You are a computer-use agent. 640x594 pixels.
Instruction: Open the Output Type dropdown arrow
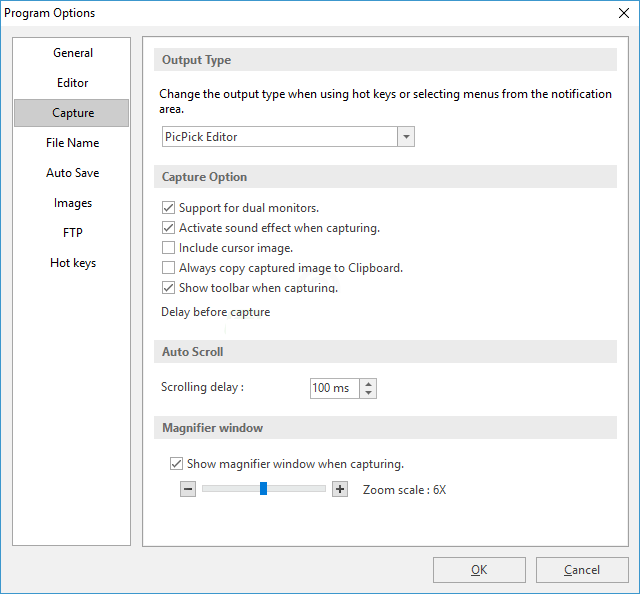coord(405,137)
